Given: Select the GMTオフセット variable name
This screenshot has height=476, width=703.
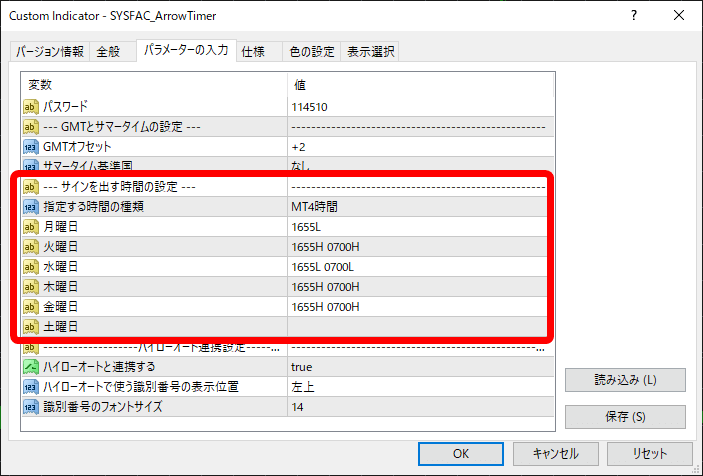Looking at the screenshot, I should [77, 147].
